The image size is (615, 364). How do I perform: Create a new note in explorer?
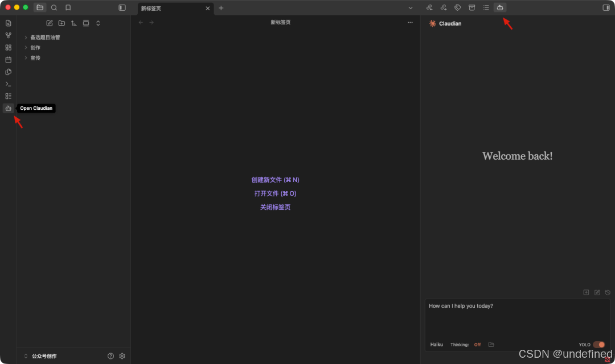(50, 23)
